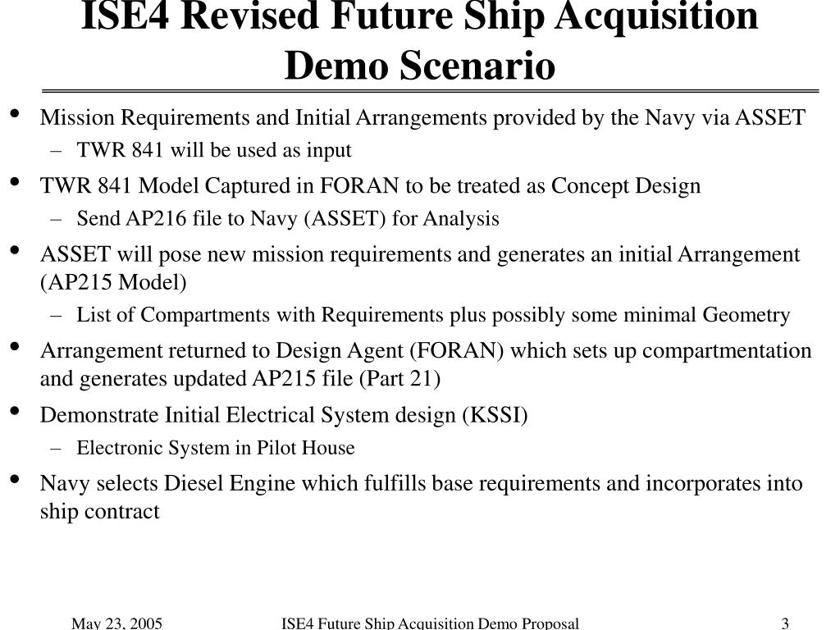Click the slide number 3 in footer
840x630 pixels.
[785, 623]
